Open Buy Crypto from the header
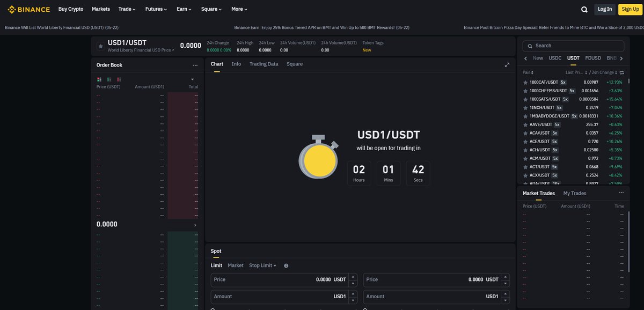The width and height of the screenshot is (644, 310). tap(71, 9)
